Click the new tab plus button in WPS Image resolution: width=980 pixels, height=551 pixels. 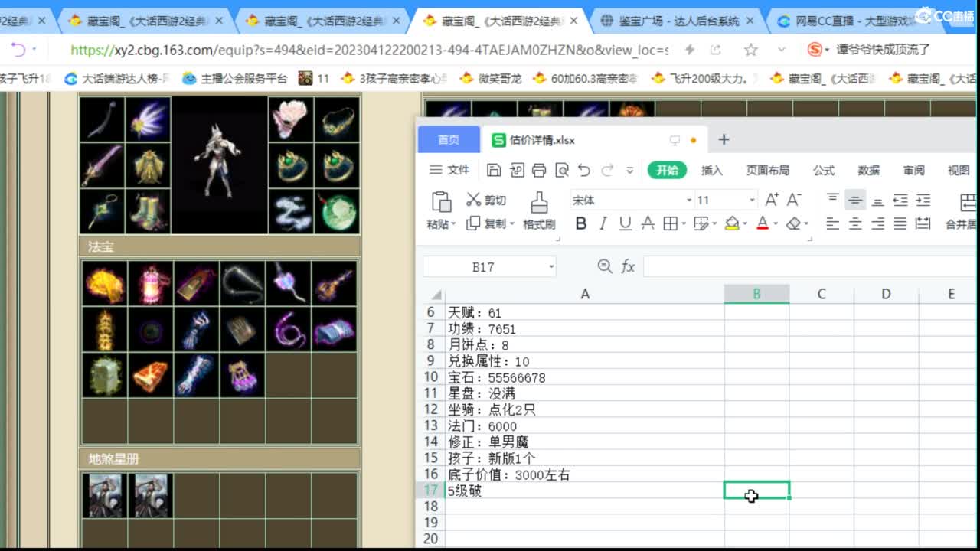coord(724,139)
